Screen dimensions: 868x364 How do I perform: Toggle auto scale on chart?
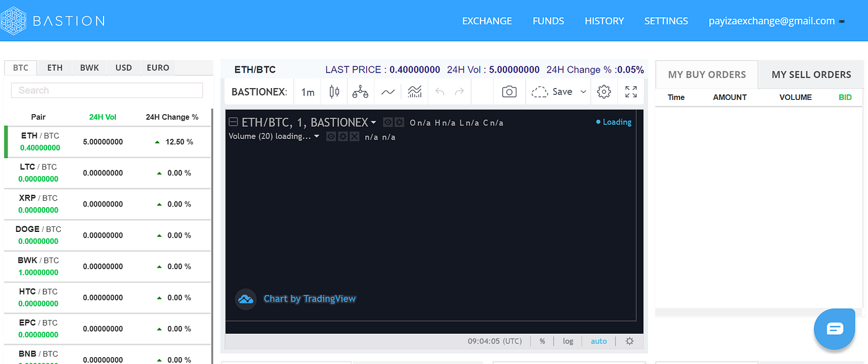pyautogui.click(x=599, y=341)
